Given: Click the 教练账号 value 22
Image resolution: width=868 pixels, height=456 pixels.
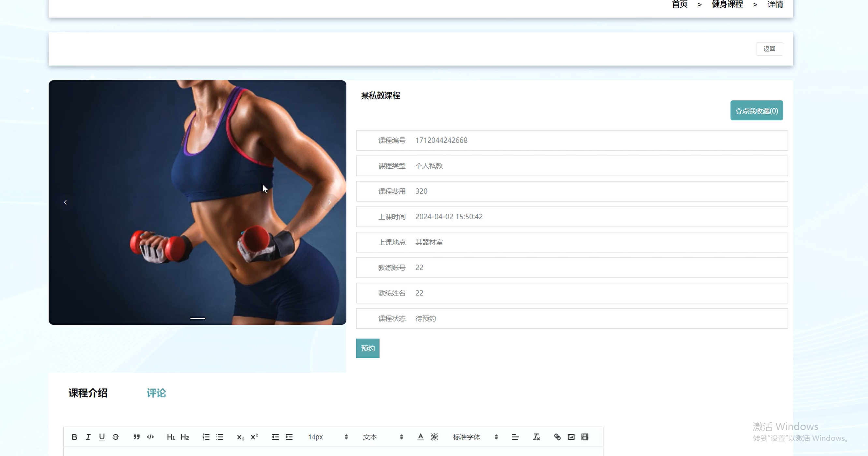Looking at the screenshot, I should point(419,267).
